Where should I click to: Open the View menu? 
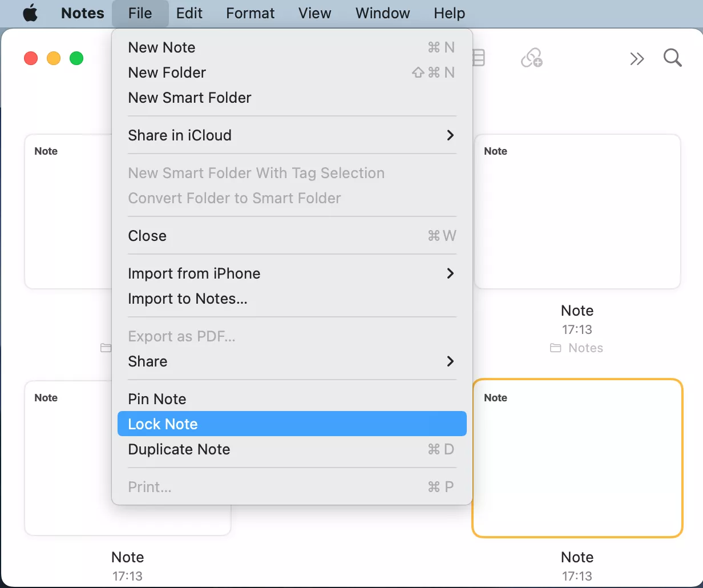pyautogui.click(x=315, y=13)
